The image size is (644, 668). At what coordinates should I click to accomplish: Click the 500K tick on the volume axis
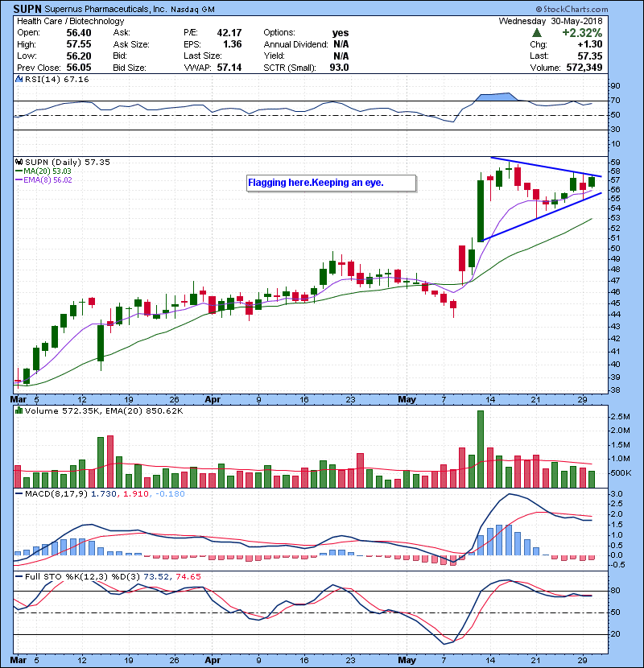coord(621,473)
